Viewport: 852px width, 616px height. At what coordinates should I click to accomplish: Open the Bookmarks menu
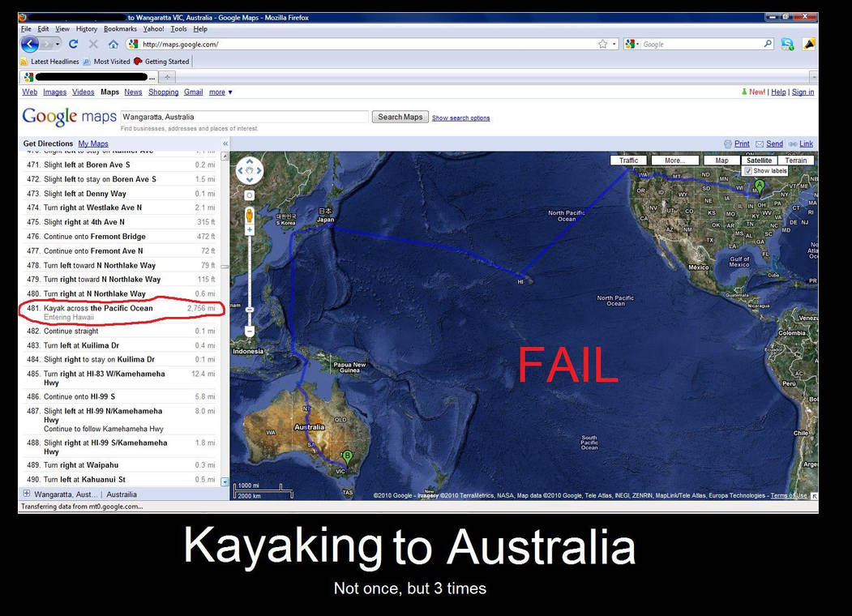click(120, 28)
